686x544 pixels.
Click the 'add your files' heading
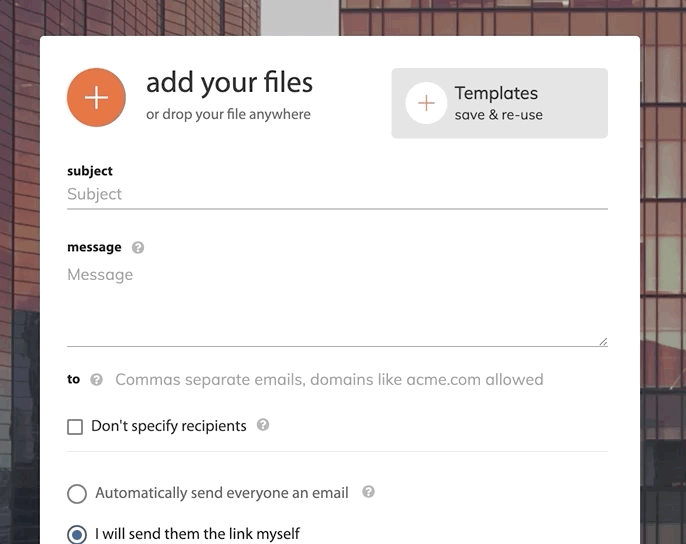click(229, 83)
